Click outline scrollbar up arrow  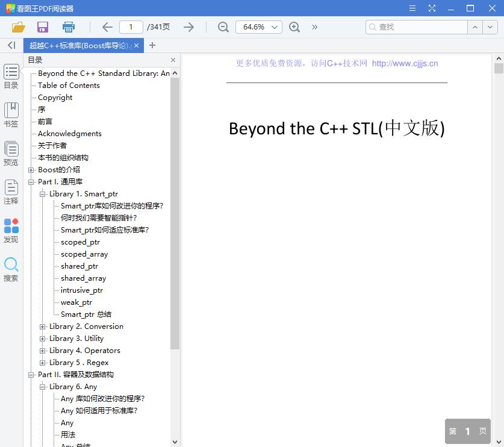[175, 73]
